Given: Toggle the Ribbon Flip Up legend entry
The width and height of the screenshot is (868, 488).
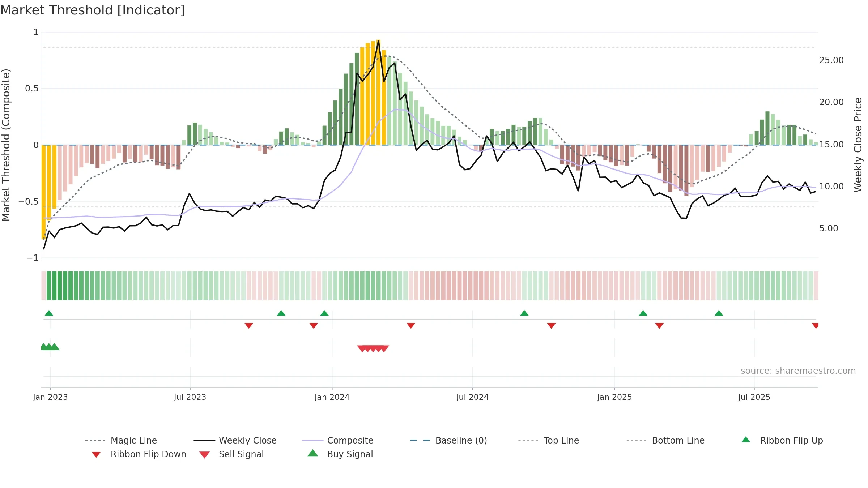Looking at the screenshot, I should [782, 440].
